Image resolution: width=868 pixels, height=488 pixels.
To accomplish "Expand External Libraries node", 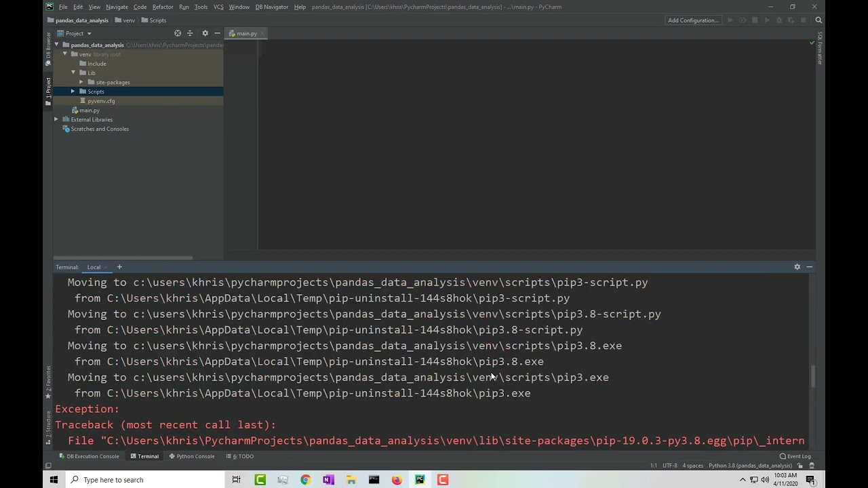I will (56, 119).
